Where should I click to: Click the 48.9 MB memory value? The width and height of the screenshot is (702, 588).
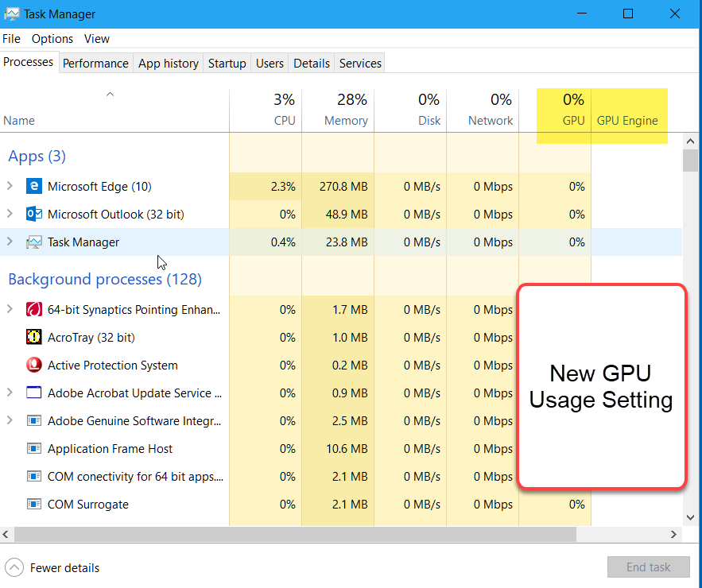click(347, 215)
